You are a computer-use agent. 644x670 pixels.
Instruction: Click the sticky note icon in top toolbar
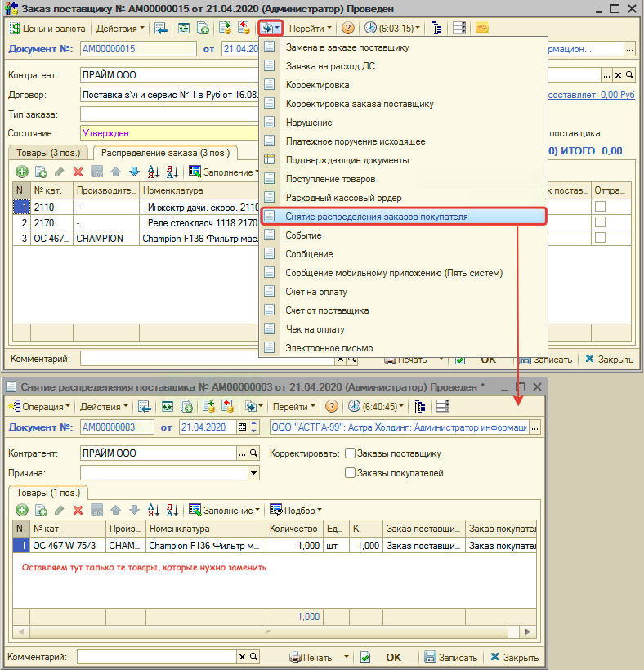coord(482,29)
